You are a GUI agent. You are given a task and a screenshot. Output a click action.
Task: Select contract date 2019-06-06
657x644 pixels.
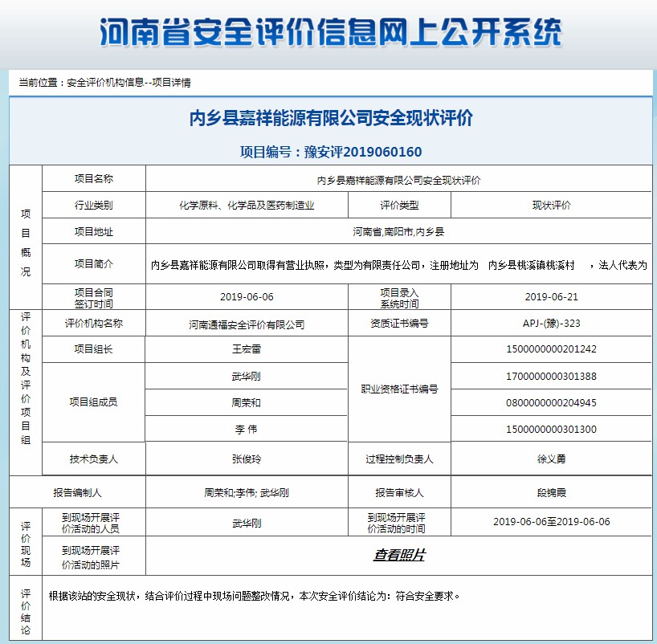point(247,297)
